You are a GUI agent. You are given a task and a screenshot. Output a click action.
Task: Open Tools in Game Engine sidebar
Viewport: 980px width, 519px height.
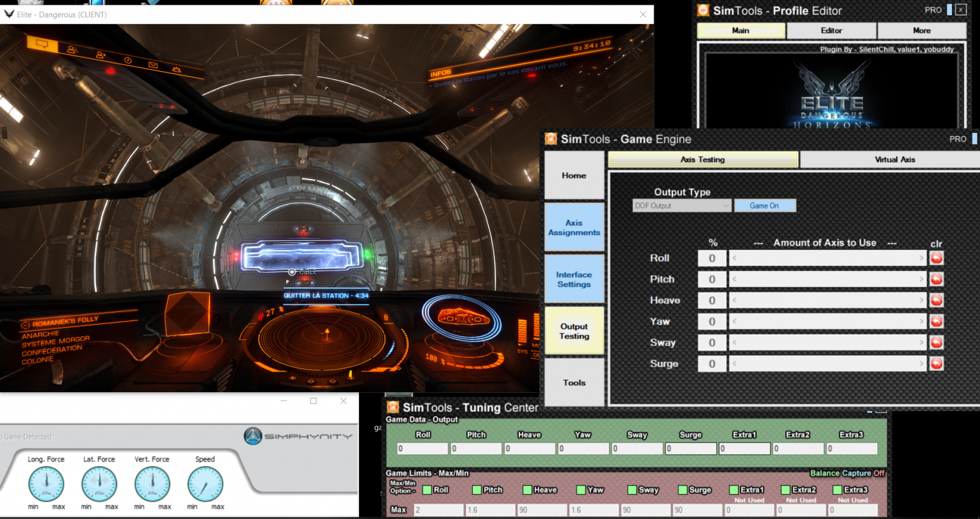click(x=574, y=382)
